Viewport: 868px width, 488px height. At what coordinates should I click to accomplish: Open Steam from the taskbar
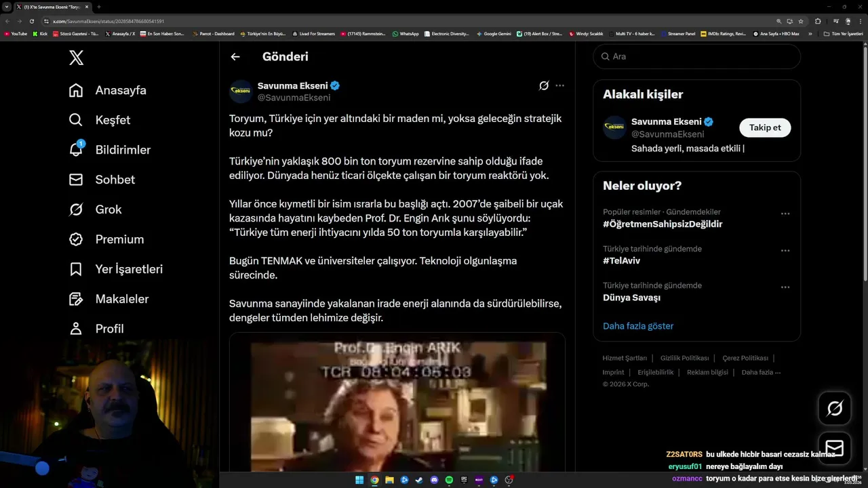click(419, 480)
